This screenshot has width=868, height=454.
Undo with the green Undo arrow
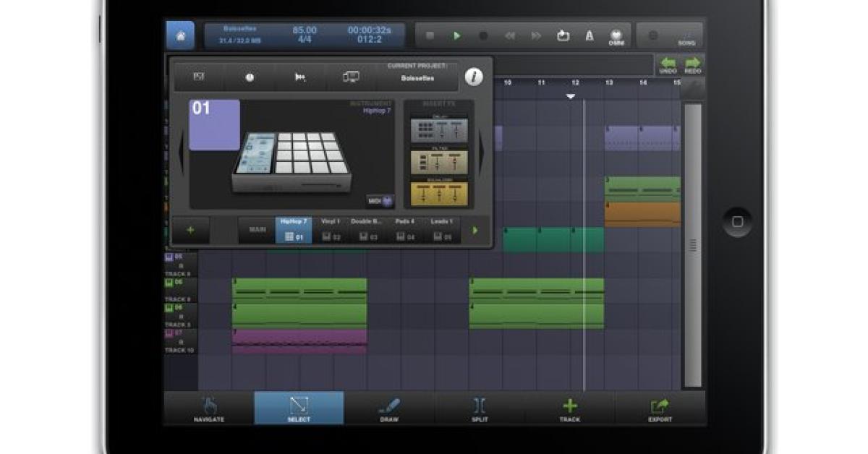pos(668,65)
